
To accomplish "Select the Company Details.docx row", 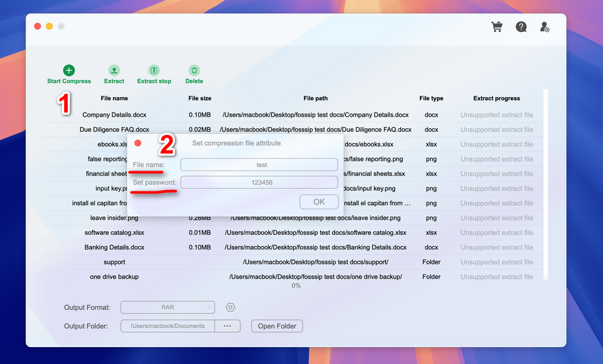I will [x=115, y=115].
